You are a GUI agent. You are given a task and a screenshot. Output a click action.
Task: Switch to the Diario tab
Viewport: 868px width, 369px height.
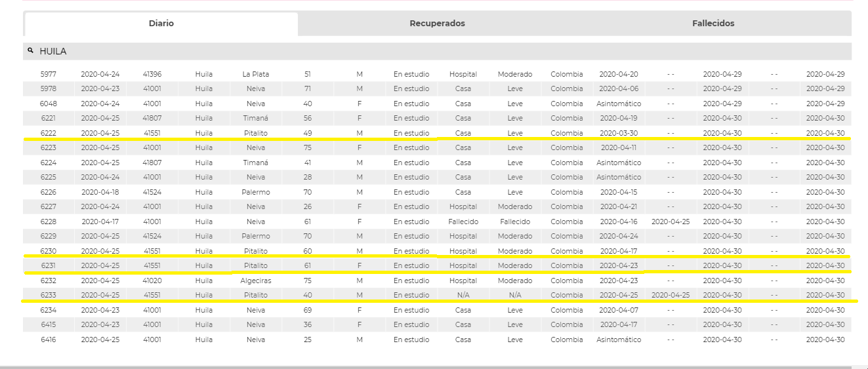pyautogui.click(x=161, y=24)
